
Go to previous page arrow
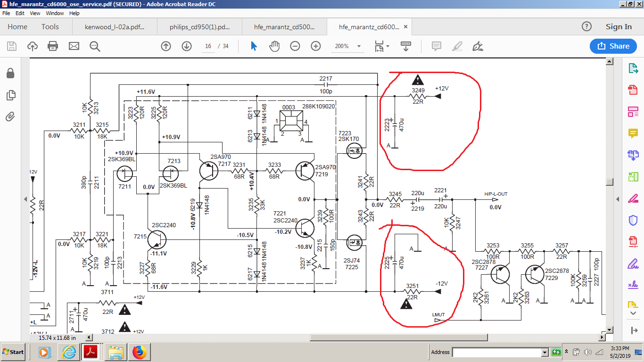pos(166,46)
